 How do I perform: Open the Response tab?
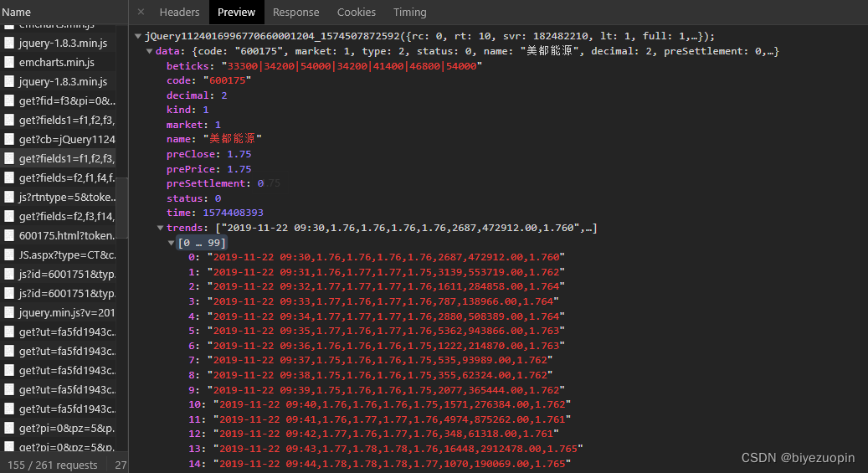295,12
